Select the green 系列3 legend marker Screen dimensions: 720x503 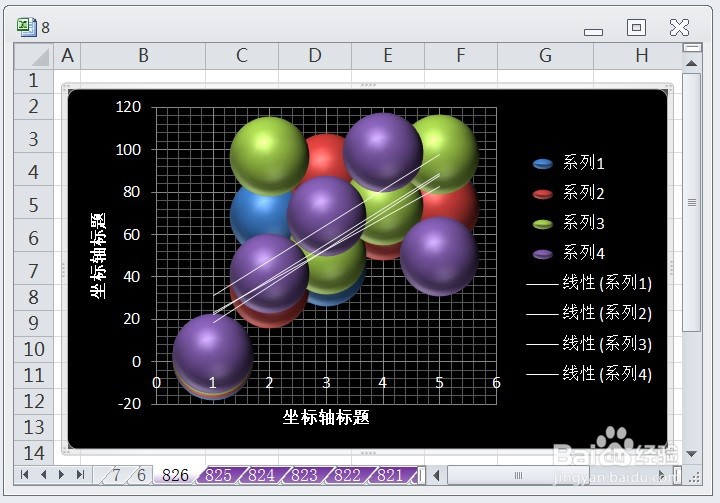(543, 224)
